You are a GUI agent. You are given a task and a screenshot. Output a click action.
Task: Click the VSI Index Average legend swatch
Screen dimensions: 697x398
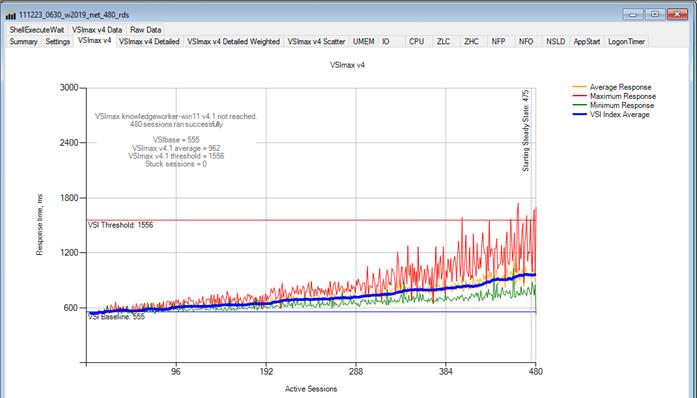[x=579, y=114]
